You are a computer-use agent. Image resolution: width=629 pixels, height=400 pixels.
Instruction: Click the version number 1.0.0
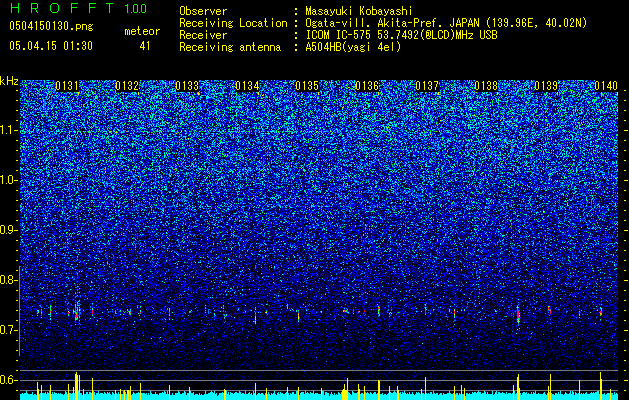coord(136,9)
